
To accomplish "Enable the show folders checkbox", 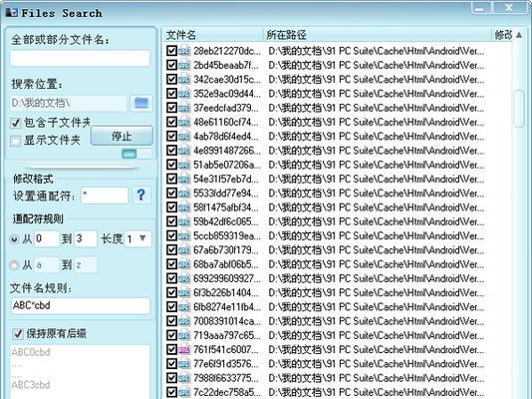I will [x=15, y=141].
